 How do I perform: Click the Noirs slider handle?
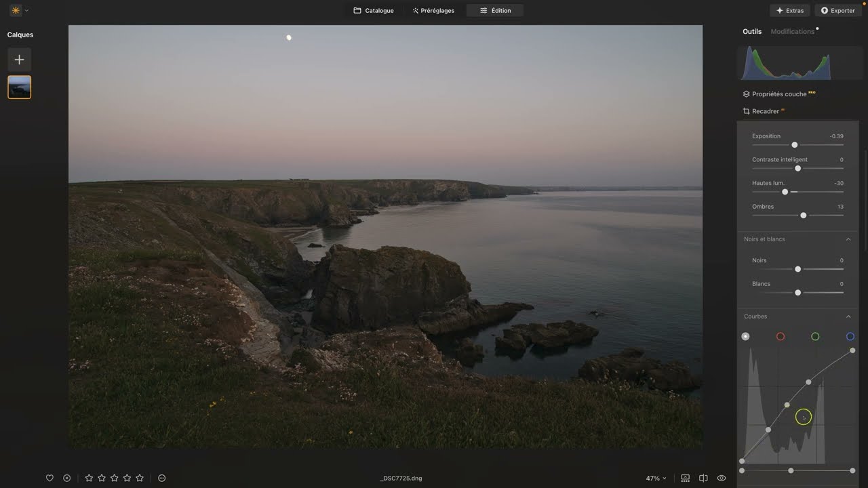click(797, 269)
